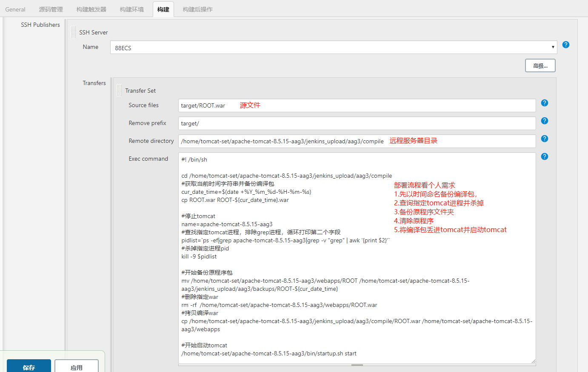The height and width of the screenshot is (372, 588).
Task: Open help for Remote directory field
Action: pos(544,139)
